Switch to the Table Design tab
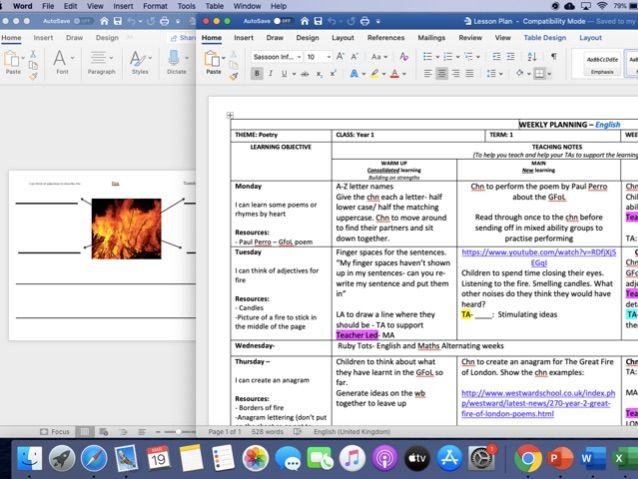This screenshot has height=479, width=638. coord(545,38)
